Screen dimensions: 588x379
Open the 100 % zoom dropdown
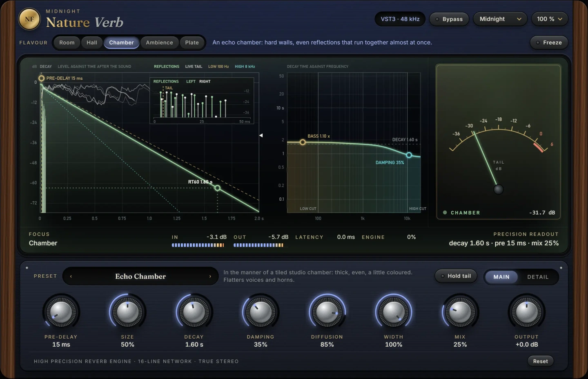click(x=550, y=19)
